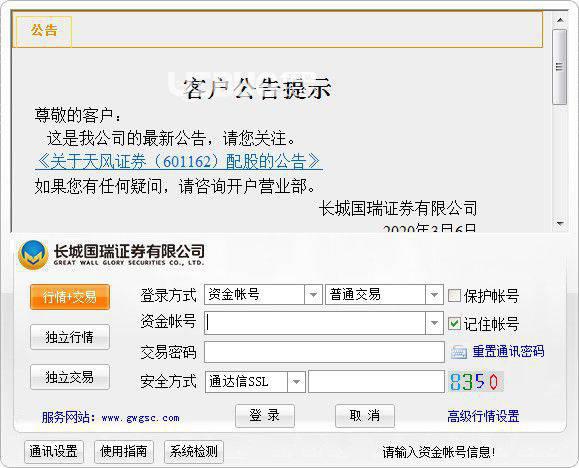The height and width of the screenshot is (468, 579).
Task: Open the 使用指南 guide
Action: [x=124, y=451]
